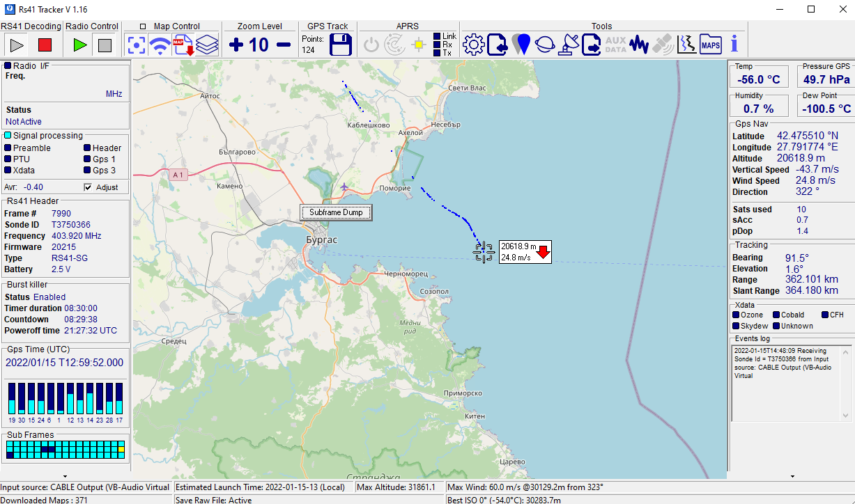Click the Frequency value 403.920 MHz

tap(77, 236)
